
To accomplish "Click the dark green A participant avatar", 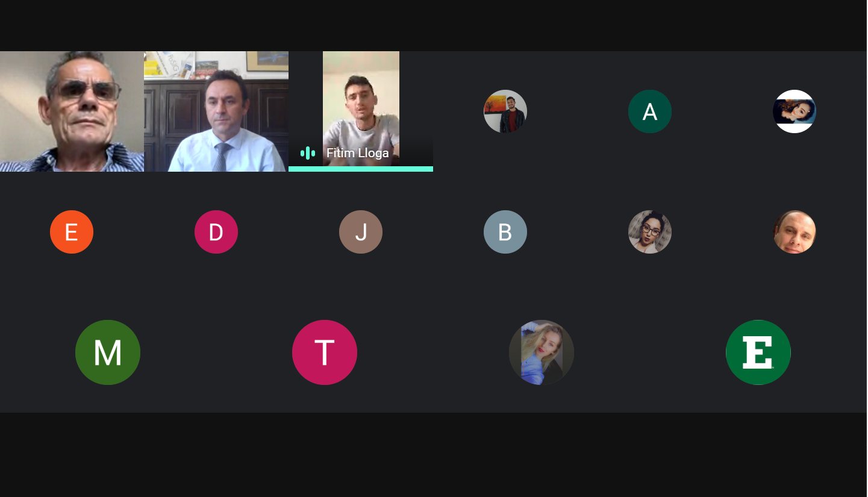I will (x=650, y=111).
